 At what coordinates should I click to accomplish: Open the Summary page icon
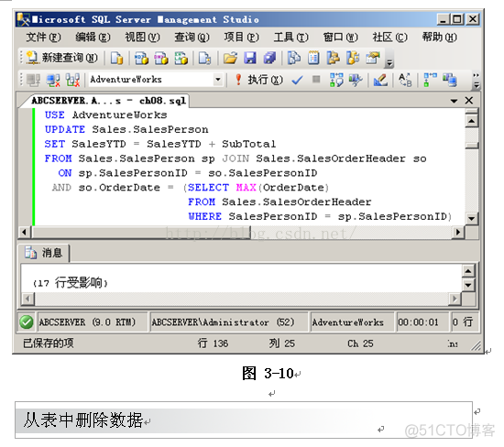click(x=313, y=58)
